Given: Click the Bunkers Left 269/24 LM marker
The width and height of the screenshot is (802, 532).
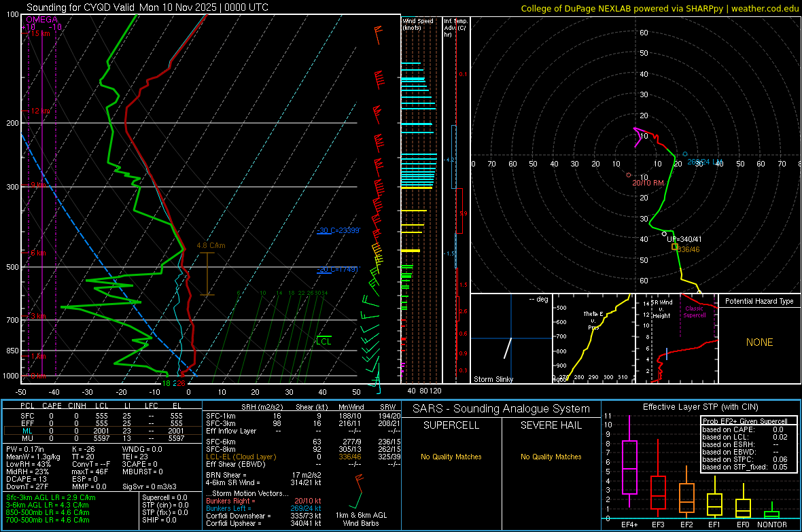Looking at the screenshot, I should [685, 154].
